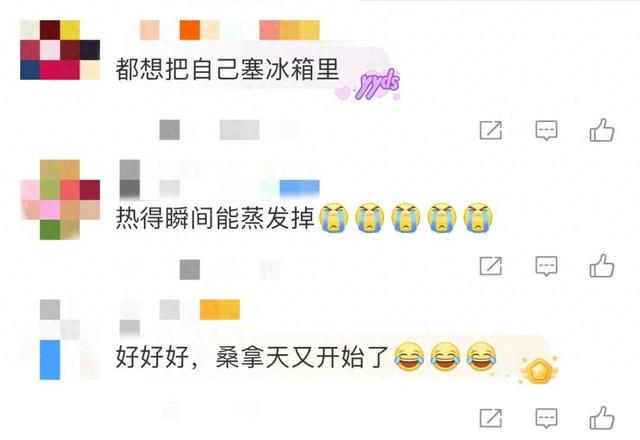Like the 桑拿天又开始了 comment
The image size is (640, 440).
tap(602, 418)
